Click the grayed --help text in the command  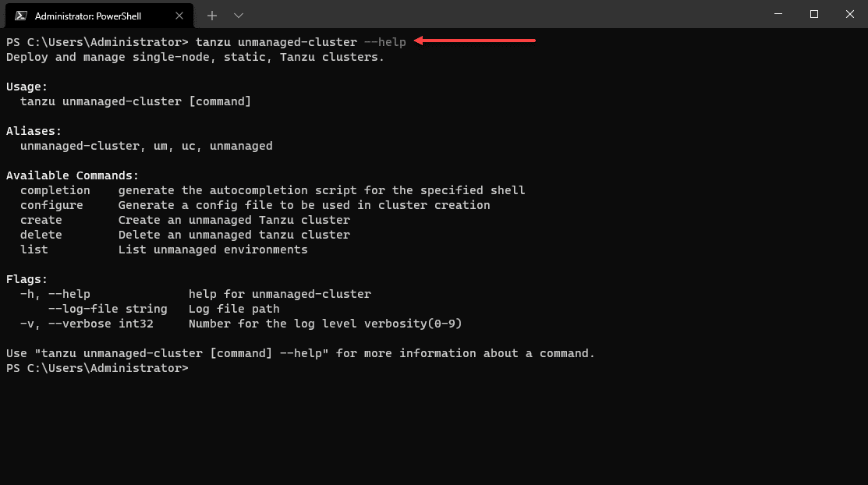click(x=385, y=41)
